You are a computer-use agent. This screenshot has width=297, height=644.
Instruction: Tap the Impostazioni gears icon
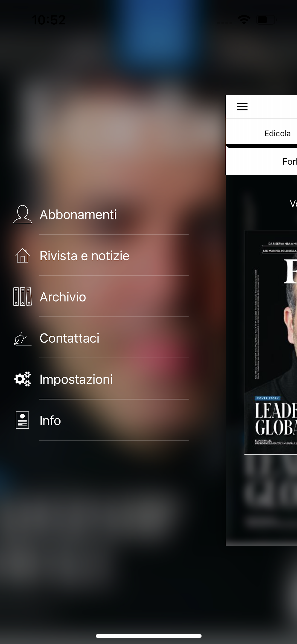[x=23, y=379]
